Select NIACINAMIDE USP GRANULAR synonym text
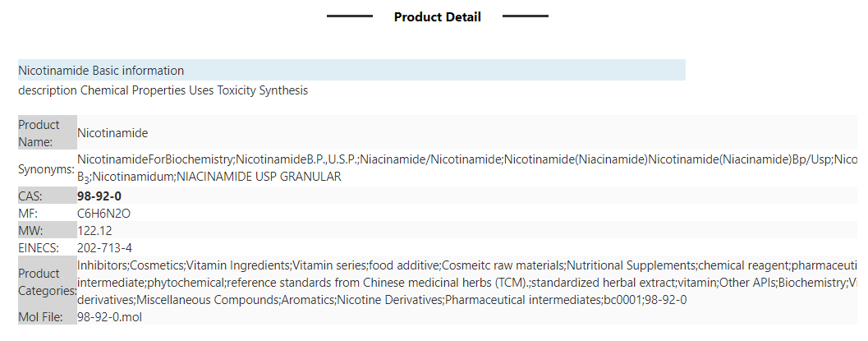 click(x=259, y=177)
